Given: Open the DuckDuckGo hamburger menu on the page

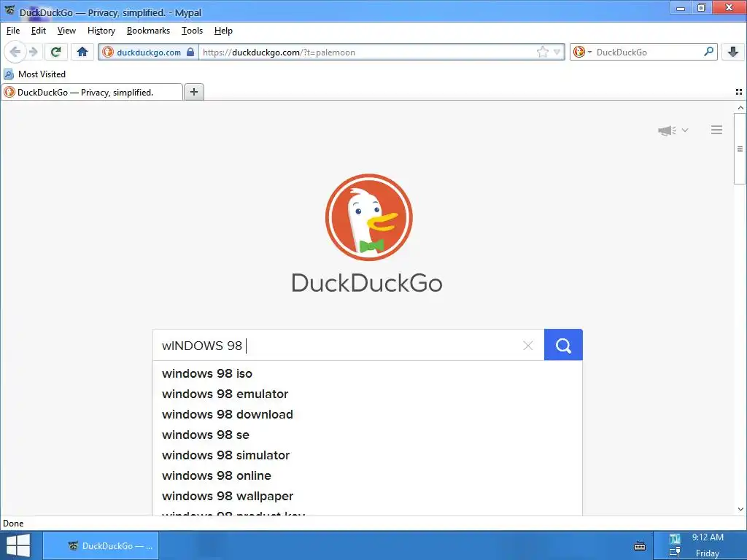Looking at the screenshot, I should coord(716,130).
